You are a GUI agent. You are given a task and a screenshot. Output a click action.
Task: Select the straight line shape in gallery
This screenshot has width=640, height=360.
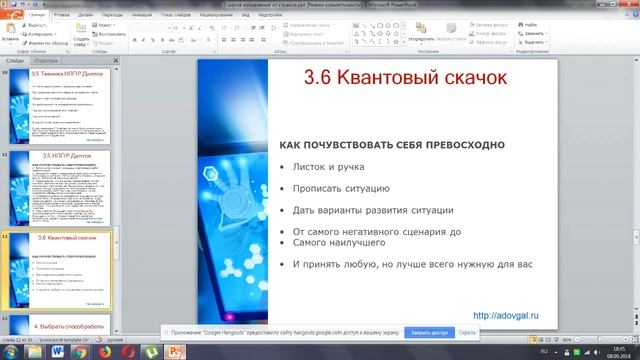(364, 25)
